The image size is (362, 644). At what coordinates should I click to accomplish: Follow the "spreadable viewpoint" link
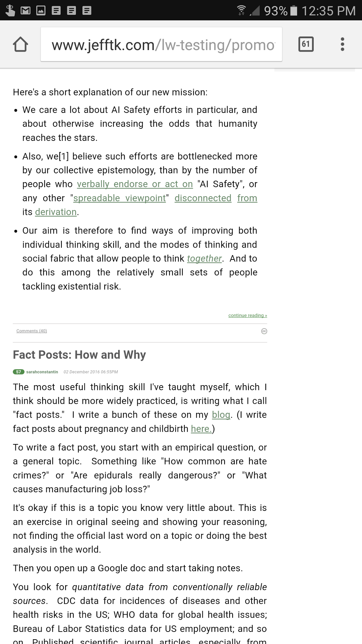(x=120, y=198)
